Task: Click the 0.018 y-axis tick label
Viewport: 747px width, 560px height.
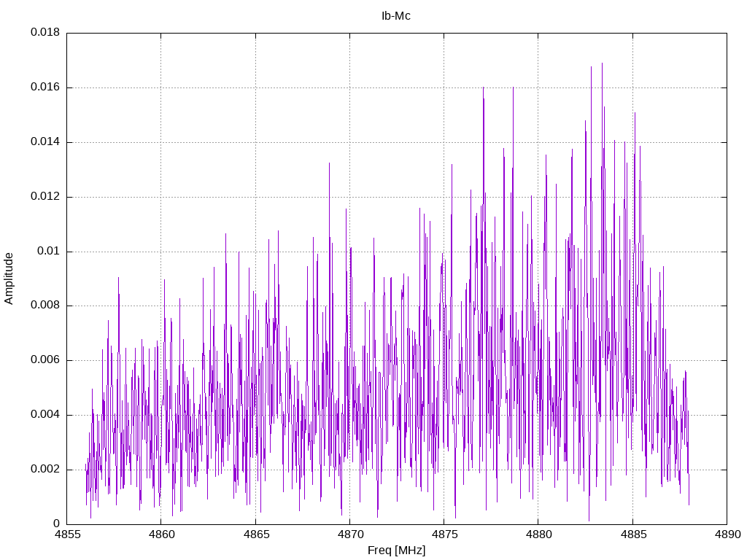Action: (45, 32)
